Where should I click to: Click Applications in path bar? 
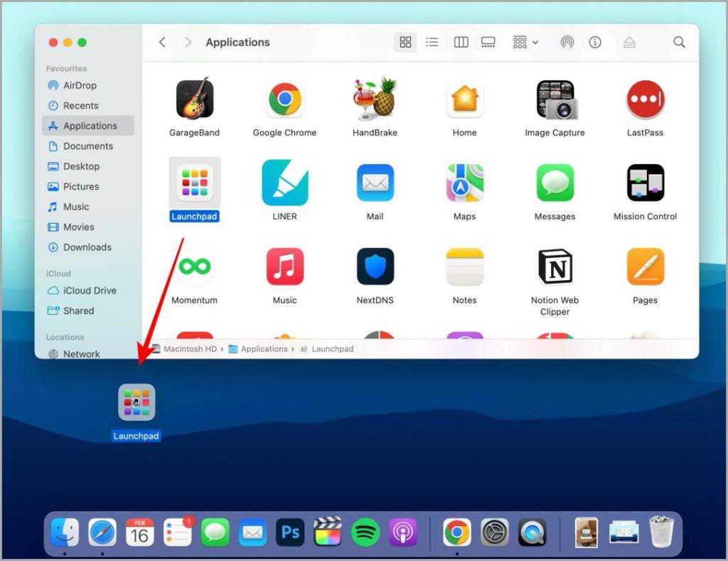pos(259,349)
